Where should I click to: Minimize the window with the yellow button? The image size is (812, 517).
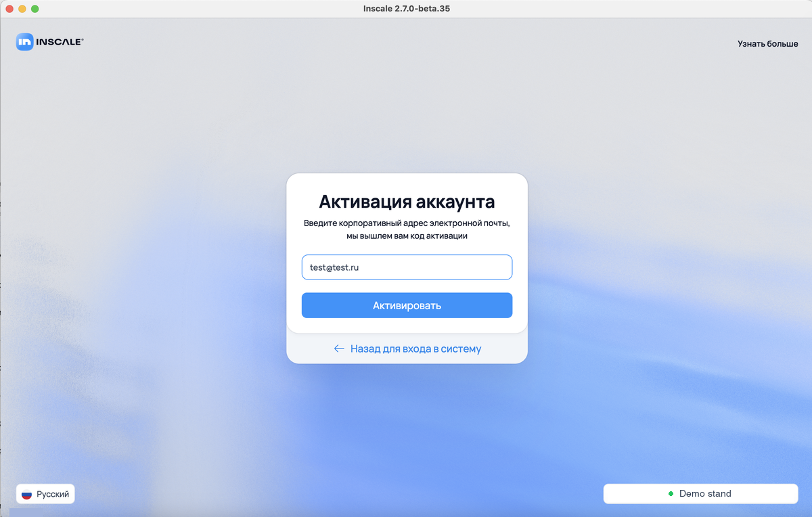coord(22,9)
